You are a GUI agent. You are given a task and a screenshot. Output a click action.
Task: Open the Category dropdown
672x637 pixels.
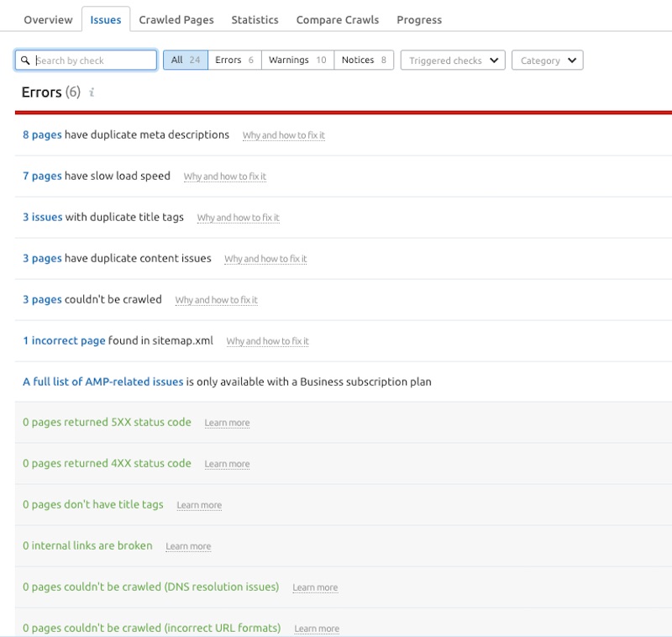[548, 60]
